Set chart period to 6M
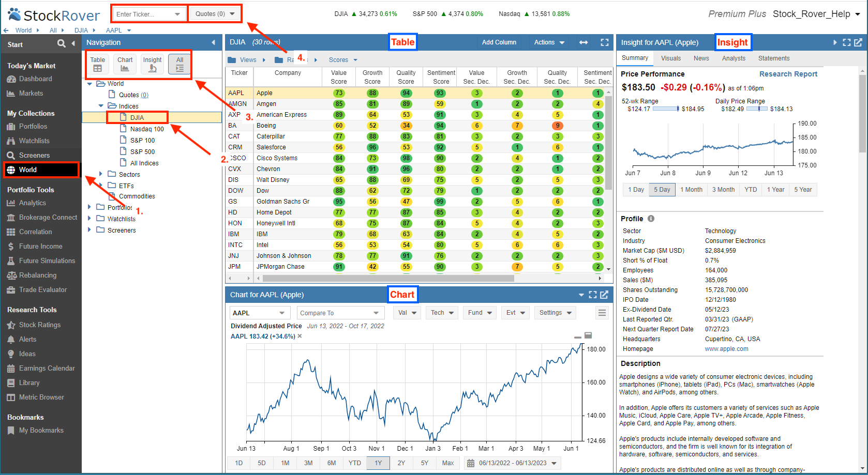868x475 pixels. [x=332, y=463]
